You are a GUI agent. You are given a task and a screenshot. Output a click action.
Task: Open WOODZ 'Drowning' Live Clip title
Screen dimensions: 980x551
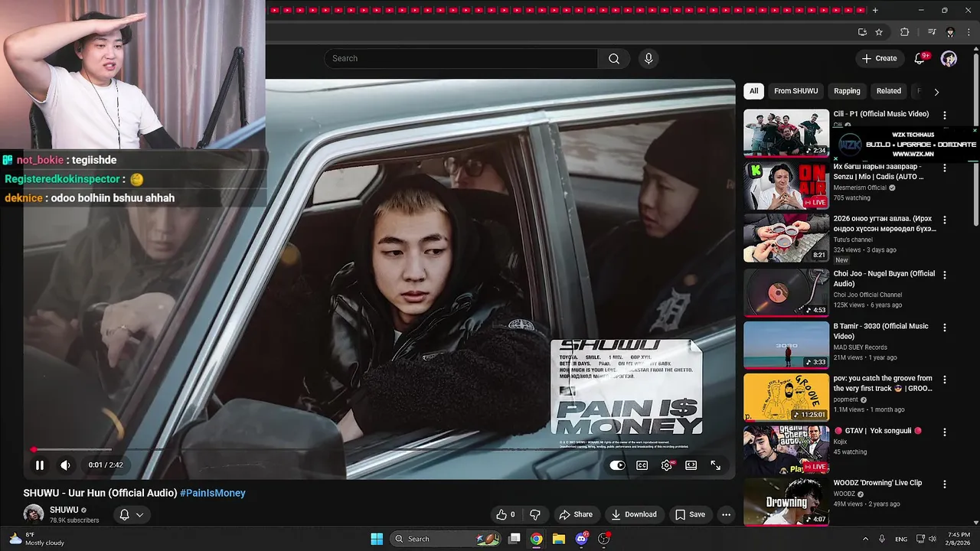[x=877, y=483]
